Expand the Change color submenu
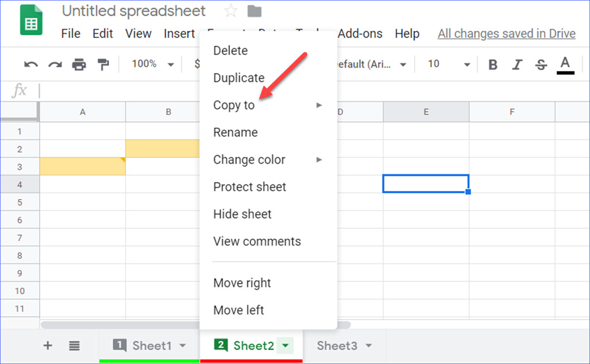The height and width of the screenshot is (364, 590). (249, 159)
